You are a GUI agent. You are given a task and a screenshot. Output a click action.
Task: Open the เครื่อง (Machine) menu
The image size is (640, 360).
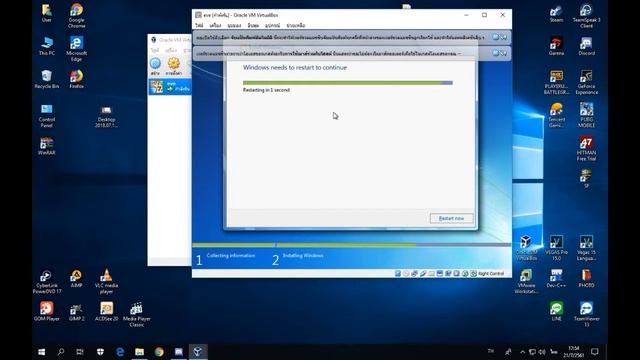(216, 25)
